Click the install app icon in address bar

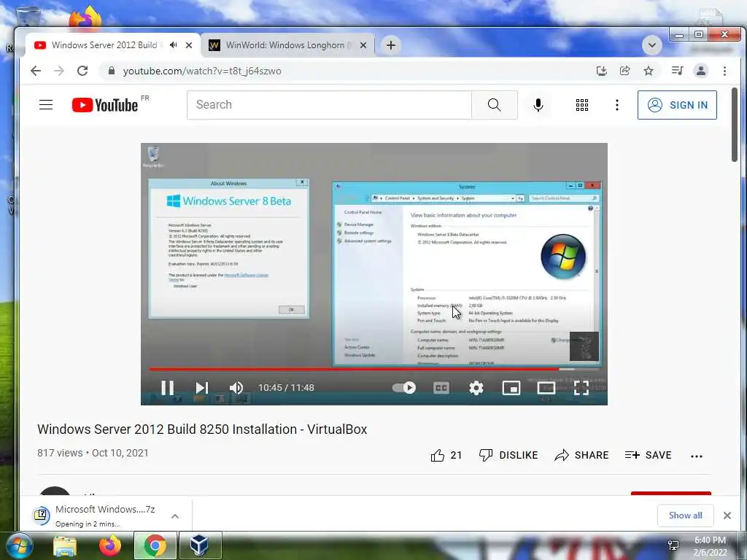tap(602, 71)
